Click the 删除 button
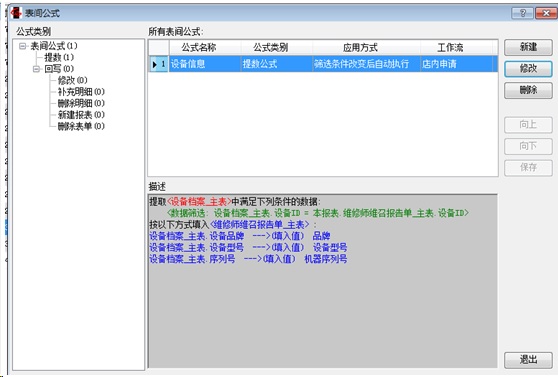The width and height of the screenshot is (558, 377). [528, 90]
